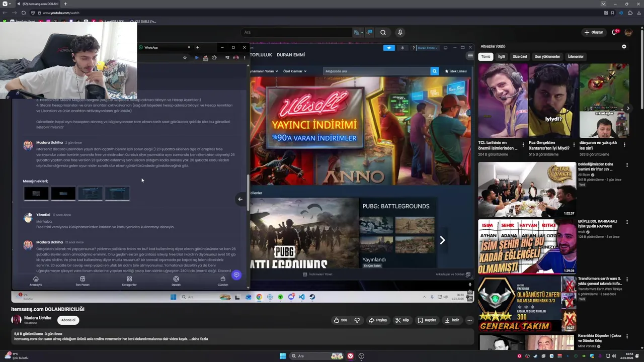Open the Madara Uchiha channel name link

point(38,318)
